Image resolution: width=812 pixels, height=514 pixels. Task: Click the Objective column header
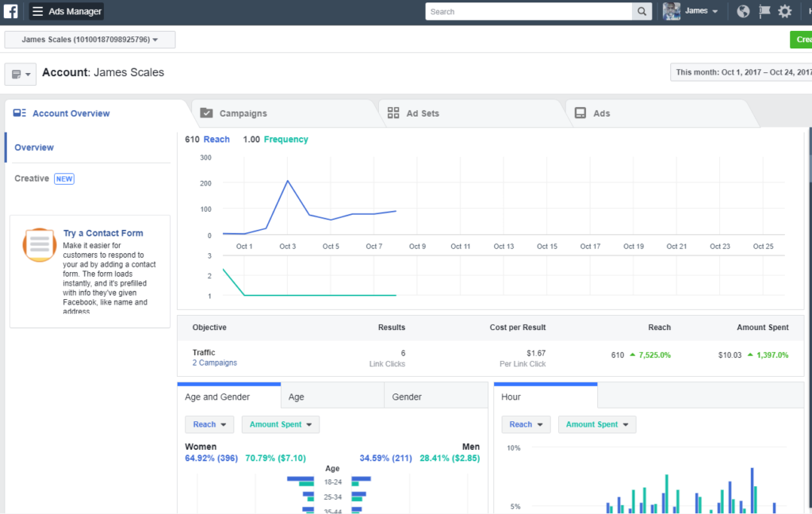tap(209, 328)
